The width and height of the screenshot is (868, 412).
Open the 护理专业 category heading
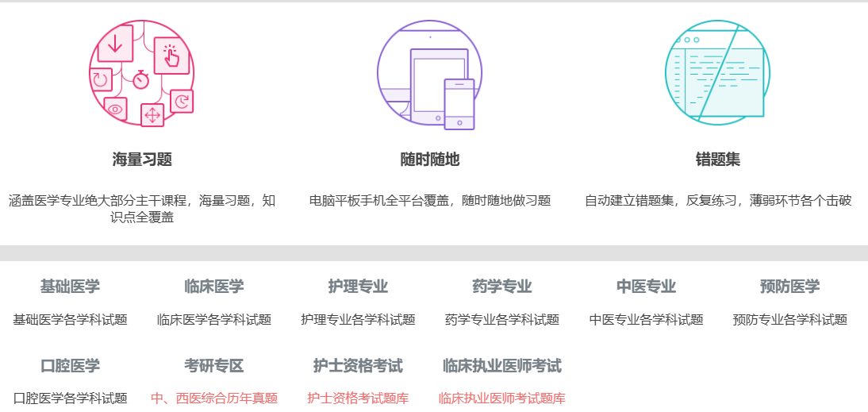click(x=358, y=287)
